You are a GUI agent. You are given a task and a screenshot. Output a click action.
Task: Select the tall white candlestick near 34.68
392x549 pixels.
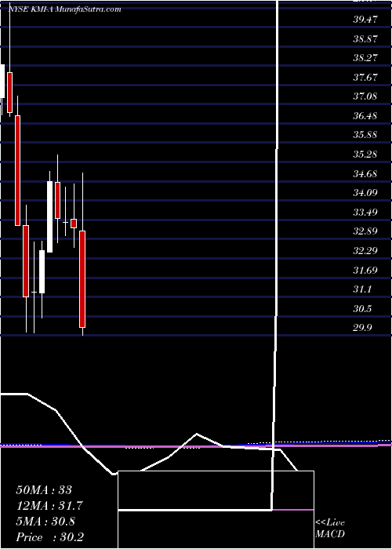tap(50, 216)
